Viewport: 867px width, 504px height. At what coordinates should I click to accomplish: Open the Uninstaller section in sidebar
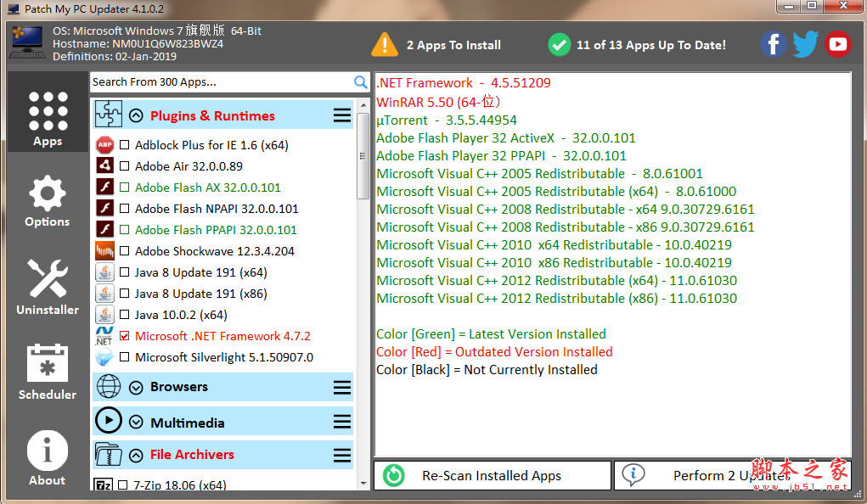pyautogui.click(x=48, y=287)
